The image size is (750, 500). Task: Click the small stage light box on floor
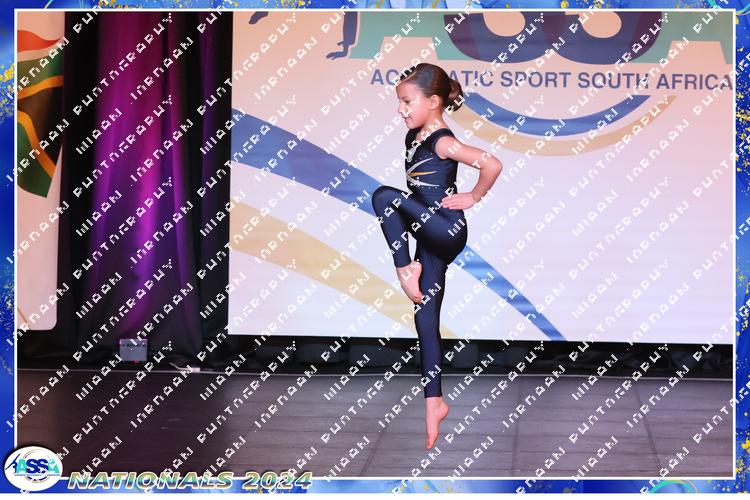click(133, 348)
